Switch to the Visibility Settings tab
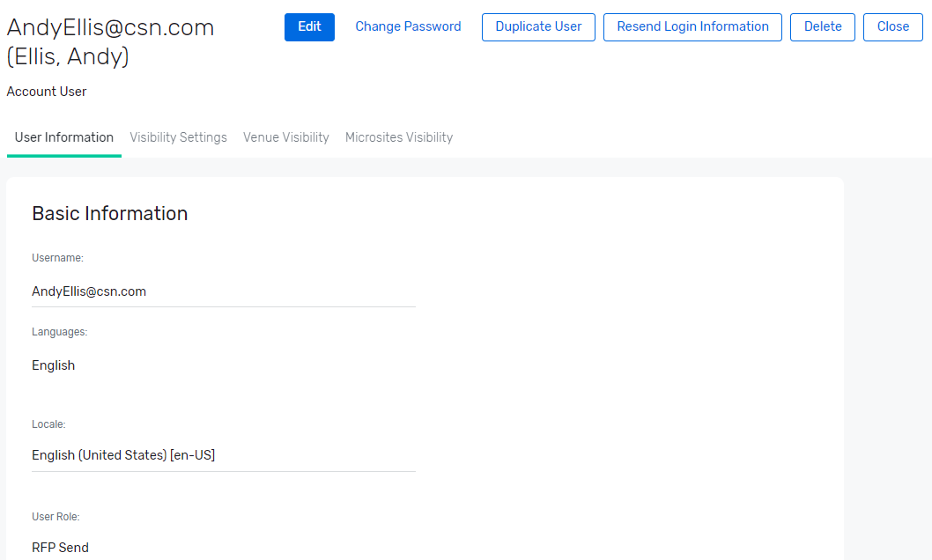 tap(178, 137)
